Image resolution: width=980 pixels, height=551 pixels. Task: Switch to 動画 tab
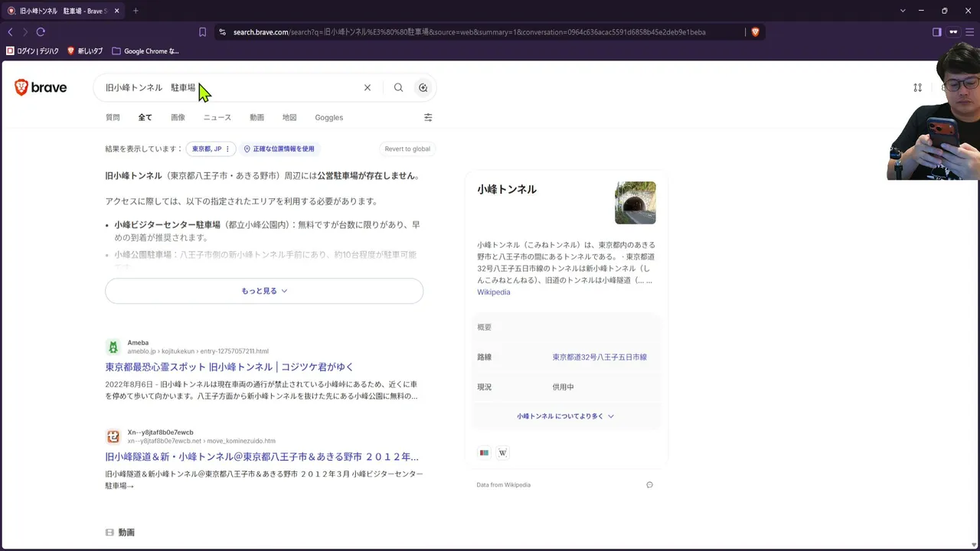256,117
